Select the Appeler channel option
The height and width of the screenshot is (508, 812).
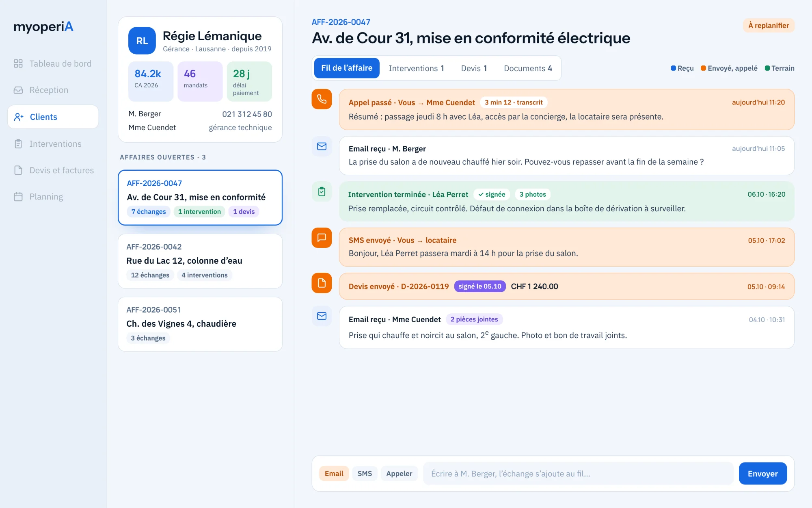tap(399, 473)
